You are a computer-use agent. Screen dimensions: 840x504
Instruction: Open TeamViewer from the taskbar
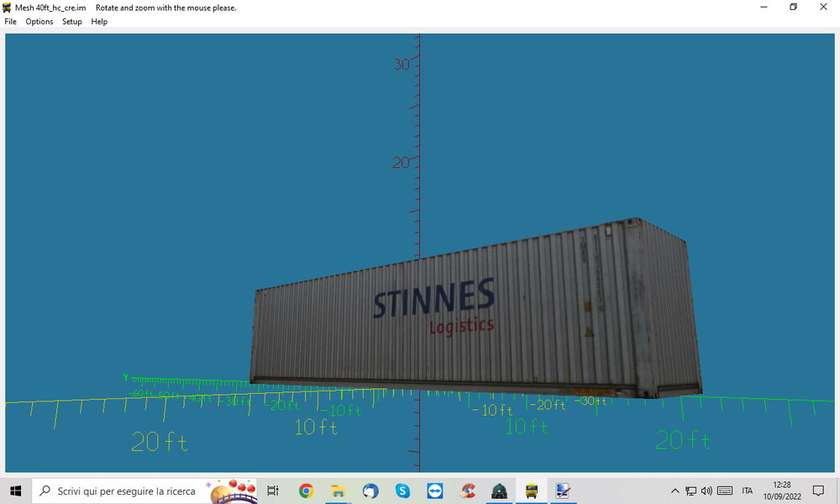pos(434,491)
